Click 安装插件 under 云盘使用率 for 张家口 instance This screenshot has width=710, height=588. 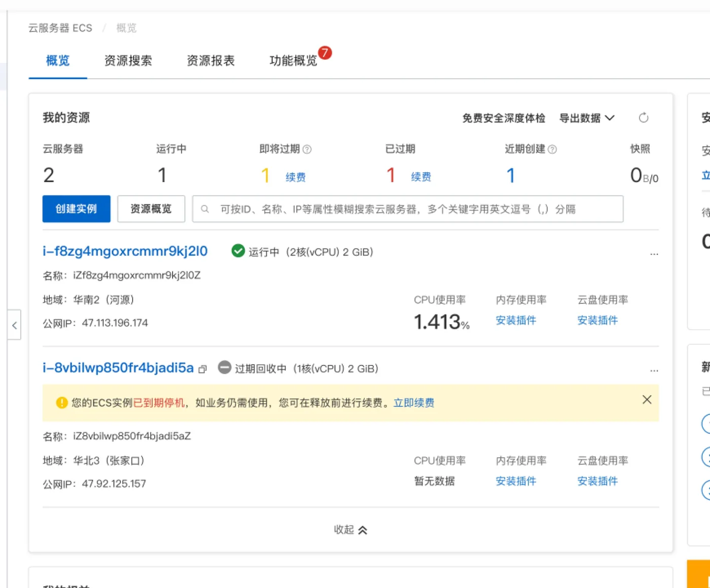point(597,481)
